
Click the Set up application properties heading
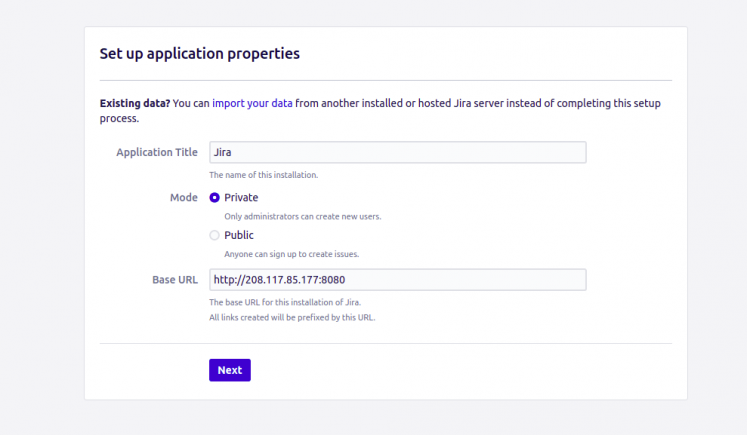(x=199, y=54)
